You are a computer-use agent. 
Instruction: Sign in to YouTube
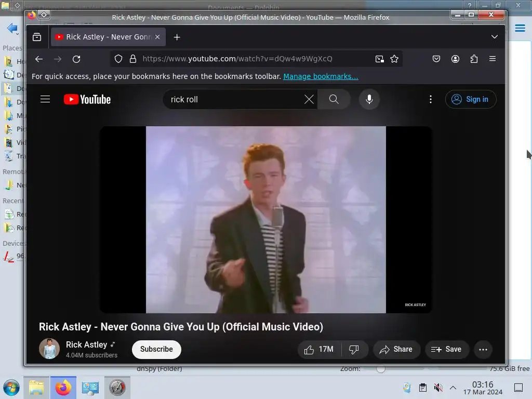(470, 99)
